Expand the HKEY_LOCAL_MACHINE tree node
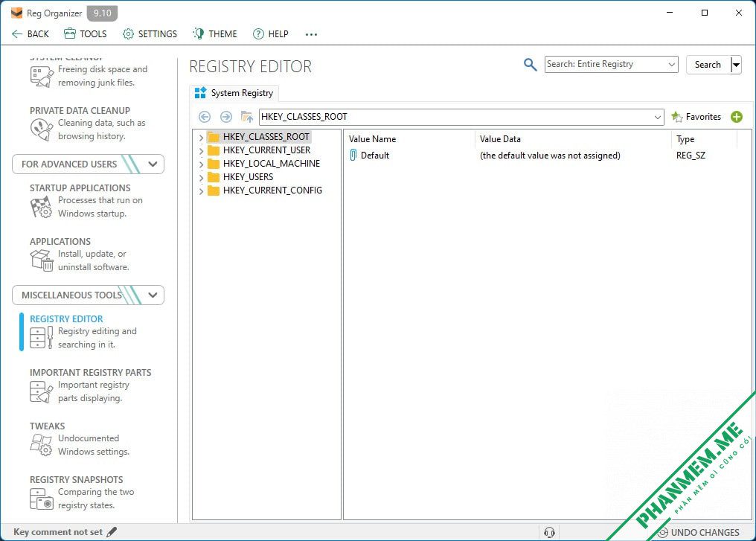Viewport: 756px width, 541px height. tap(201, 164)
